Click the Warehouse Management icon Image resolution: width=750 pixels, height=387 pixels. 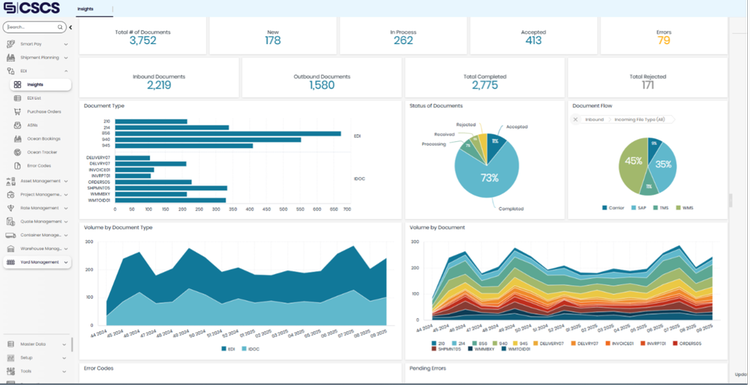(x=11, y=249)
